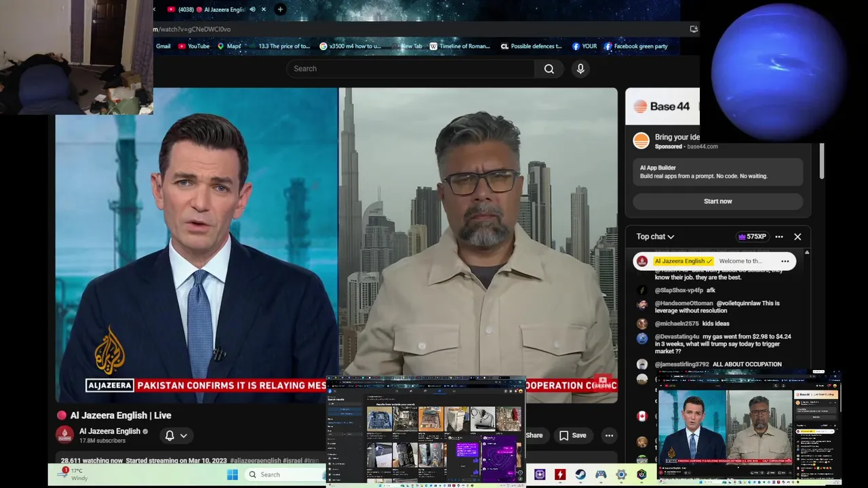Click the YouTube search magnifier button
The image size is (868, 488).
(x=549, y=68)
